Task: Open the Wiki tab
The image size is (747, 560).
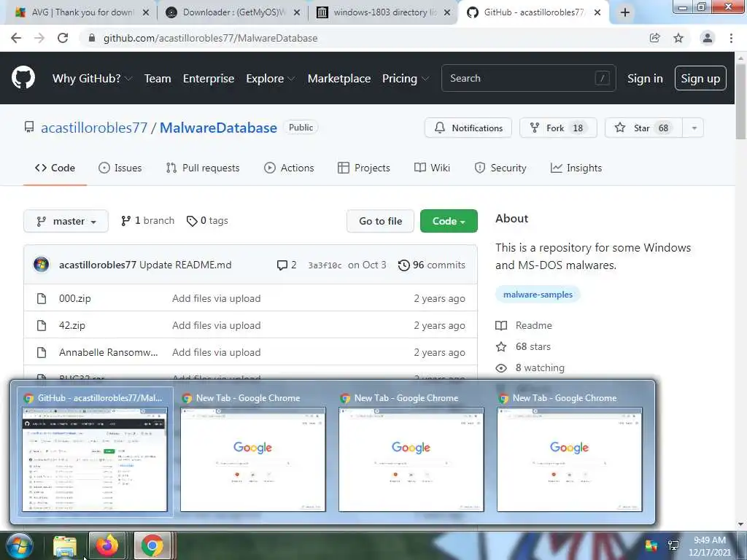Action: 432,168
